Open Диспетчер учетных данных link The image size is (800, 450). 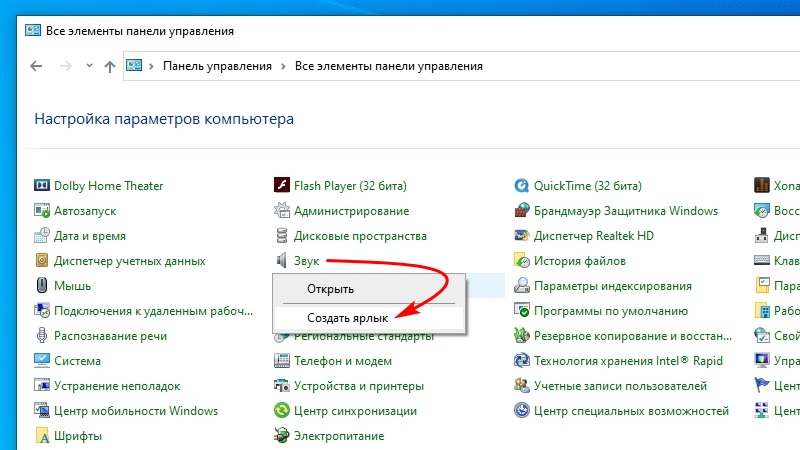130,261
